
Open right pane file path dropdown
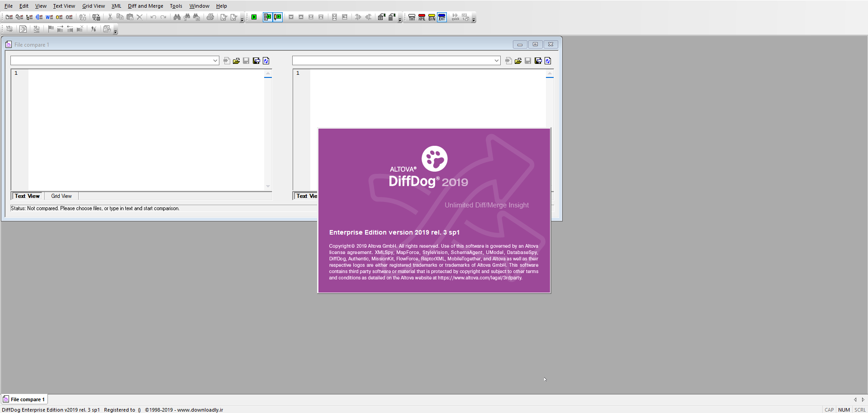tap(497, 61)
